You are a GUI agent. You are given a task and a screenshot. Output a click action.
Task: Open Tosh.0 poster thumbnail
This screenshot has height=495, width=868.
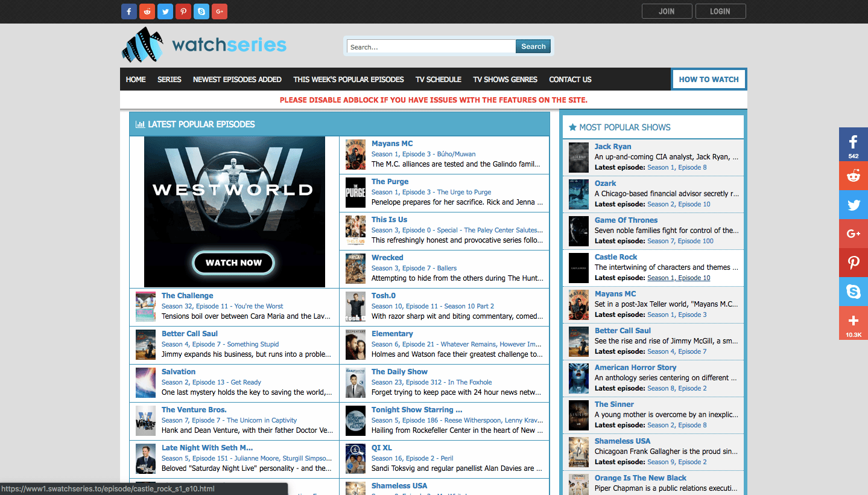click(x=355, y=307)
